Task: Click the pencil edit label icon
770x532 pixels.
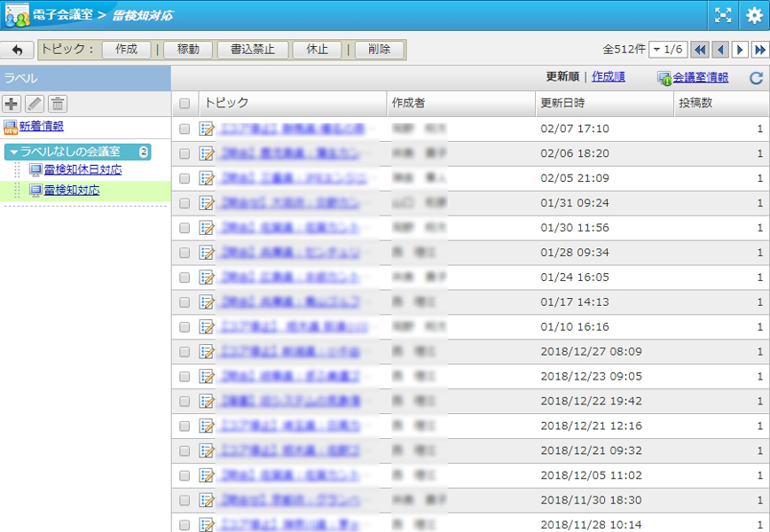Action: (x=35, y=104)
